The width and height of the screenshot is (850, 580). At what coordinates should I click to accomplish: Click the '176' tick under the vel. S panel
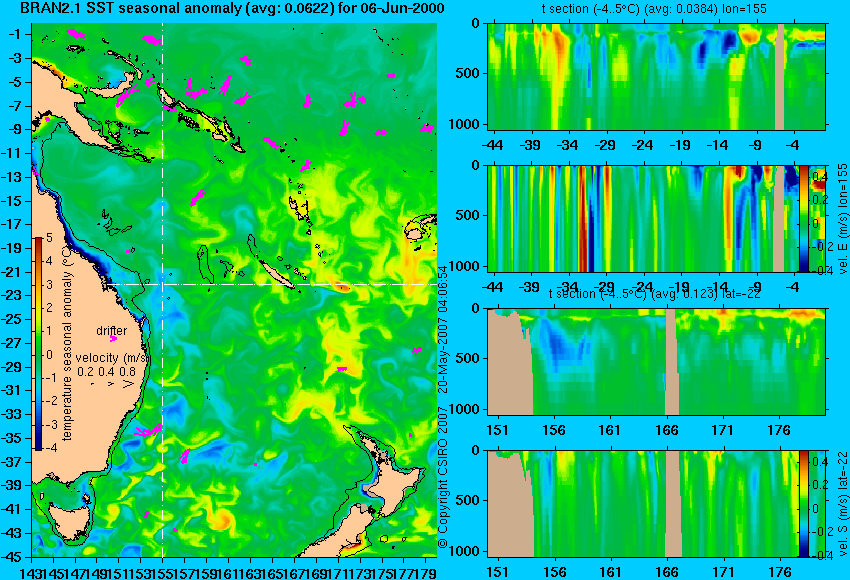pyautogui.click(x=780, y=572)
